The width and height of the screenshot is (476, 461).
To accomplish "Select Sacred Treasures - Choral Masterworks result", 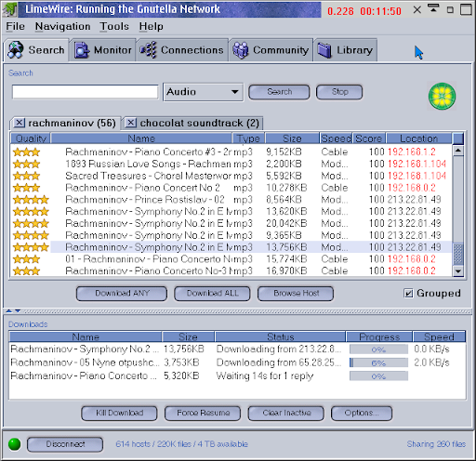I will 231,176.
